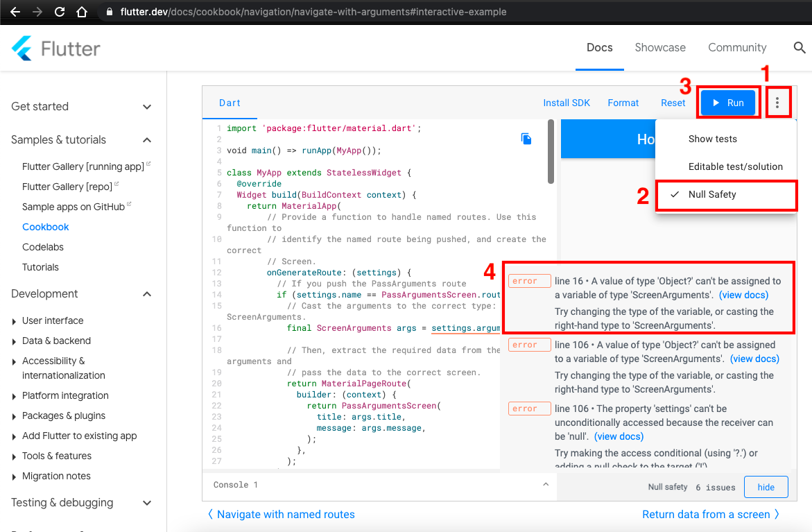The image size is (812, 532).
Task: Expand the Console panel chevron
Action: click(545, 484)
